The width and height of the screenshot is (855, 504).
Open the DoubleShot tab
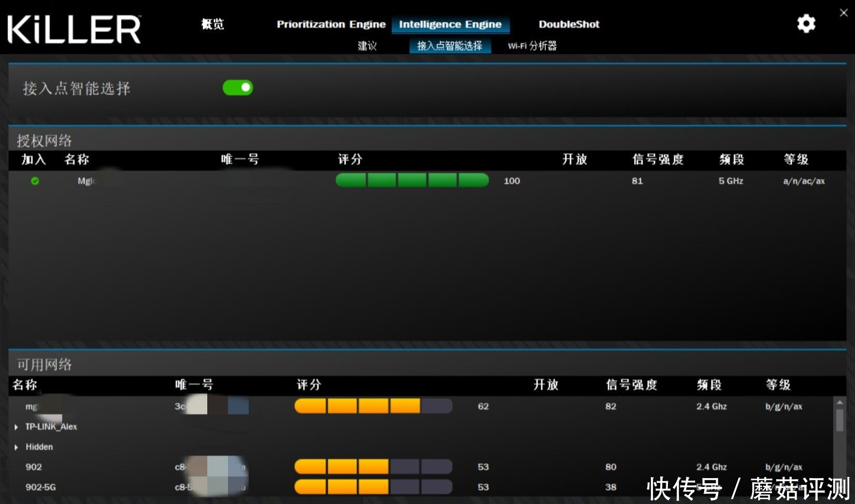tap(569, 24)
